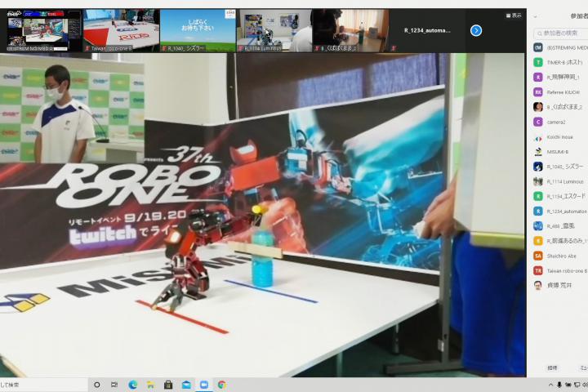The image size is (588, 392).
Task: Click the R_1114 Luminous avatar in list
Action: pyautogui.click(x=538, y=181)
